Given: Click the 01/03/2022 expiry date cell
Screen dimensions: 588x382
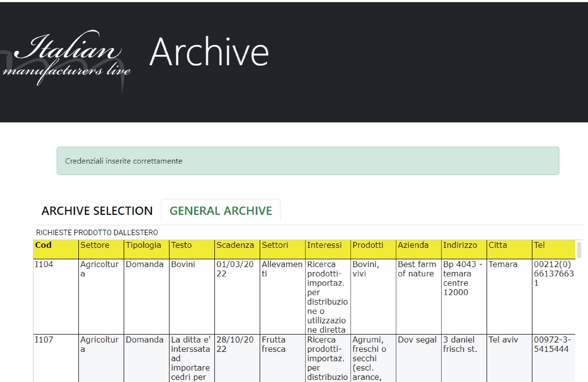Looking at the screenshot, I should click(237, 297).
